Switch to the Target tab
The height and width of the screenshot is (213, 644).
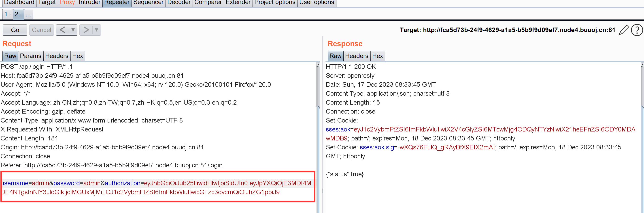47,2
